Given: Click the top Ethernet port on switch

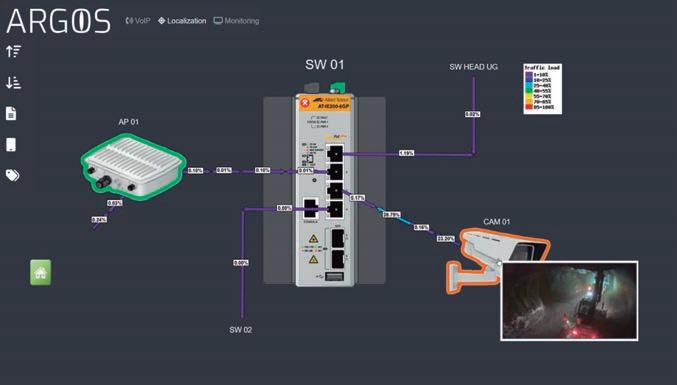Looking at the screenshot, I should 335,153.
